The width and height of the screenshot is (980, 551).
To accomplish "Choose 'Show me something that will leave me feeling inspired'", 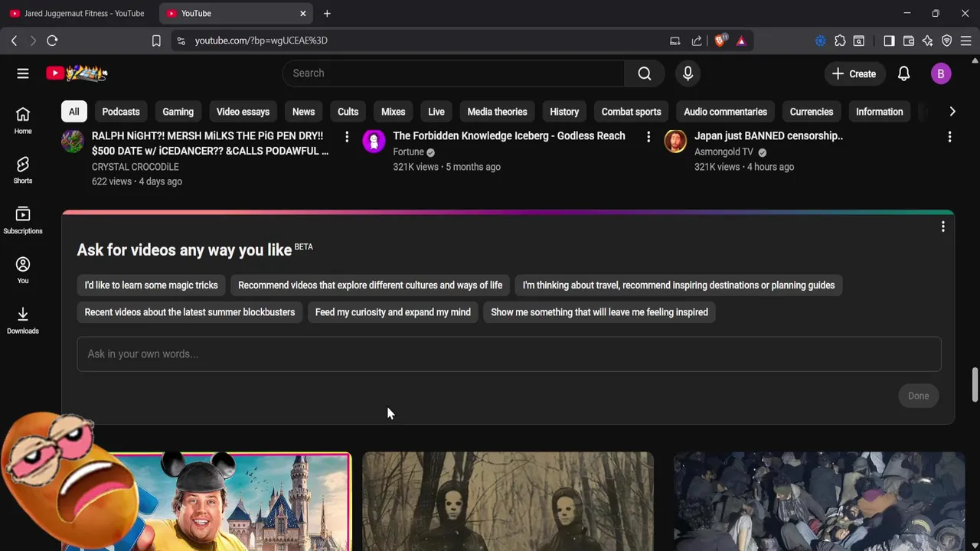I will [x=599, y=312].
